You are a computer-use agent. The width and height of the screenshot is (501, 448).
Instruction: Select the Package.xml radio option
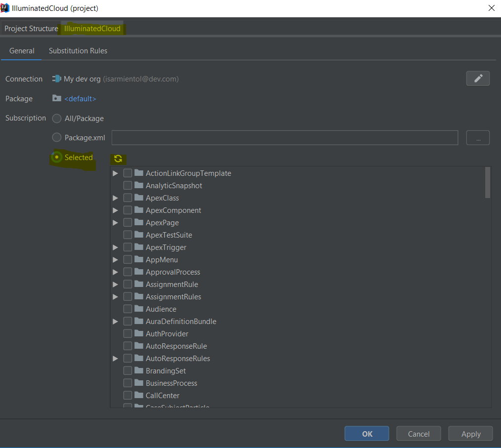click(x=57, y=138)
